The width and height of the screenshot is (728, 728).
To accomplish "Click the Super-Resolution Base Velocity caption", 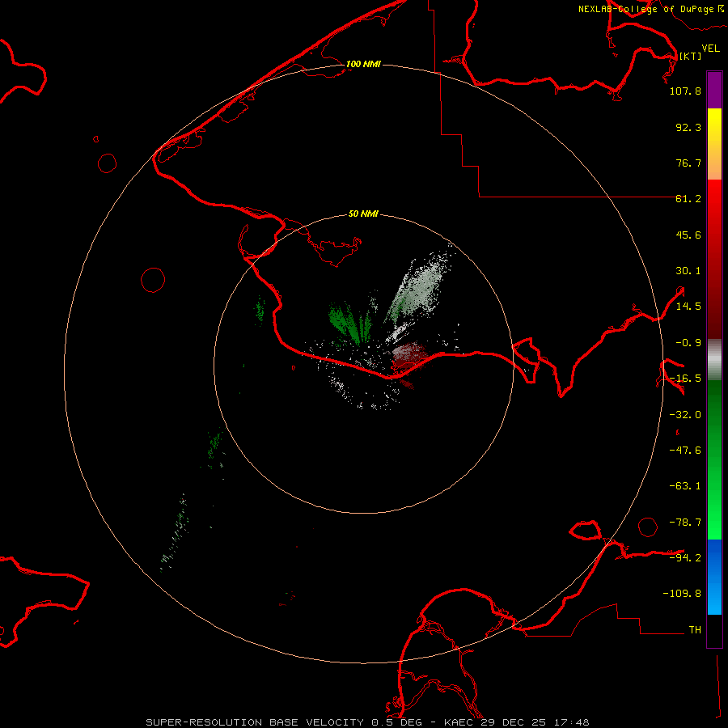I will [x=367, y=722].
